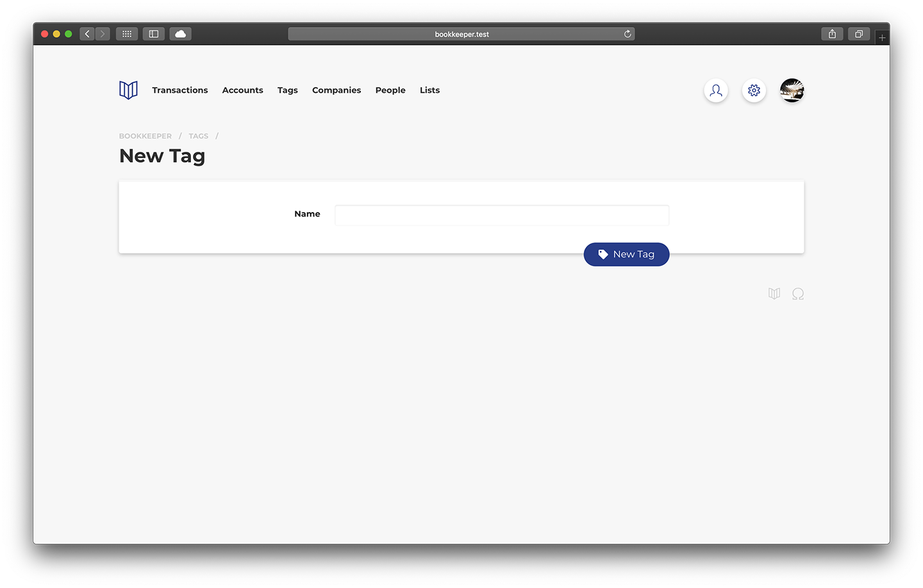Open the Transactions page
923x588 pixels.
[180, 90]
